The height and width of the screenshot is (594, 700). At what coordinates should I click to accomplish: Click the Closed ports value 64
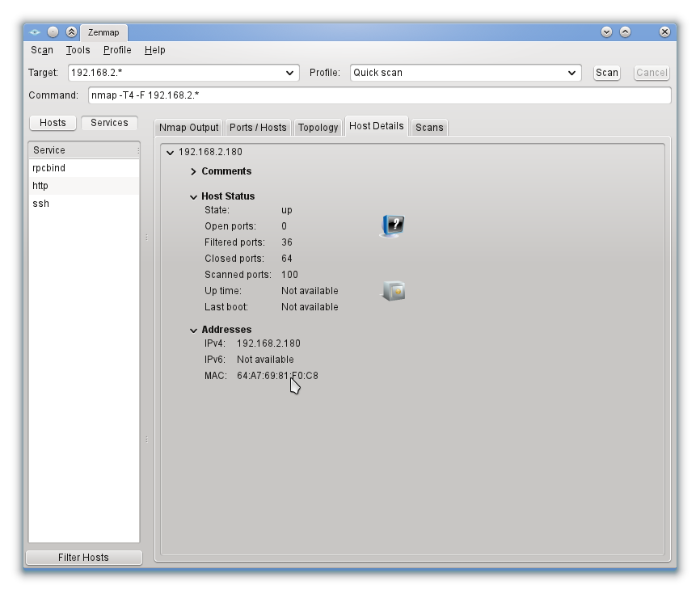click(x=287, y=259)
